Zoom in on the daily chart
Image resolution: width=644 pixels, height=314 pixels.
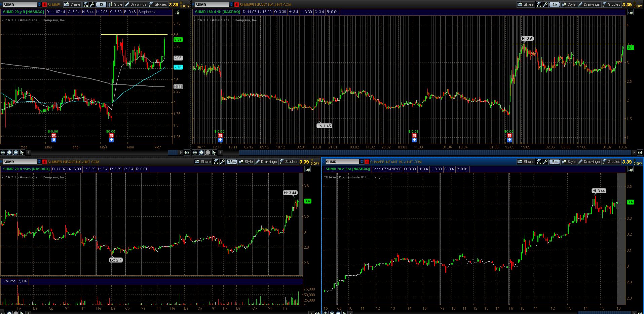[x=9, y=152]
